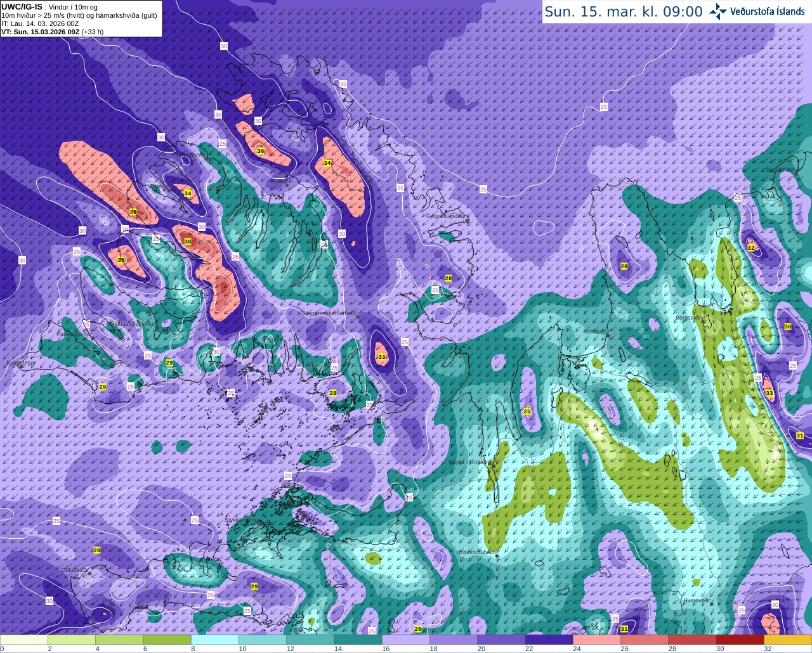Click the pale yellow 0–2 legend swatch
Screen dimensions: 812x653
[24, 640]
